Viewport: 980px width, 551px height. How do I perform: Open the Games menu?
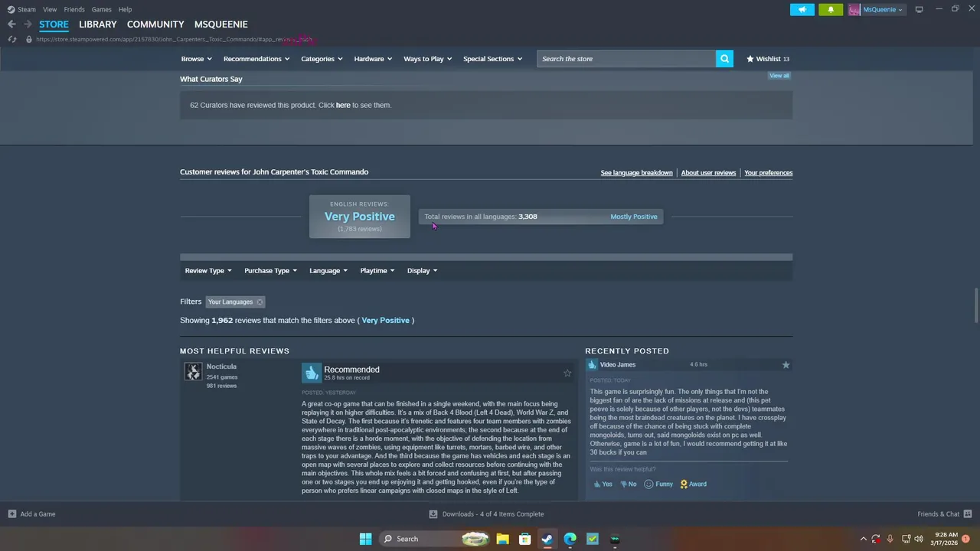coord(101,9)
